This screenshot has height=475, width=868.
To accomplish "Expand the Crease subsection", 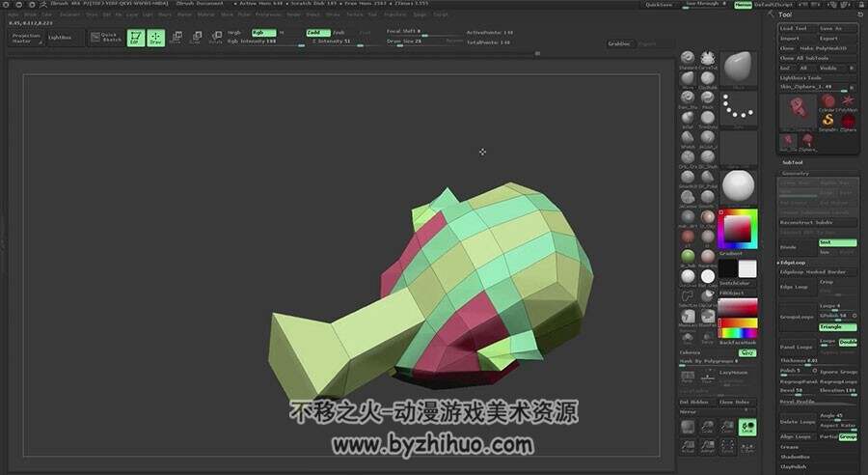I will coord(790,447).
